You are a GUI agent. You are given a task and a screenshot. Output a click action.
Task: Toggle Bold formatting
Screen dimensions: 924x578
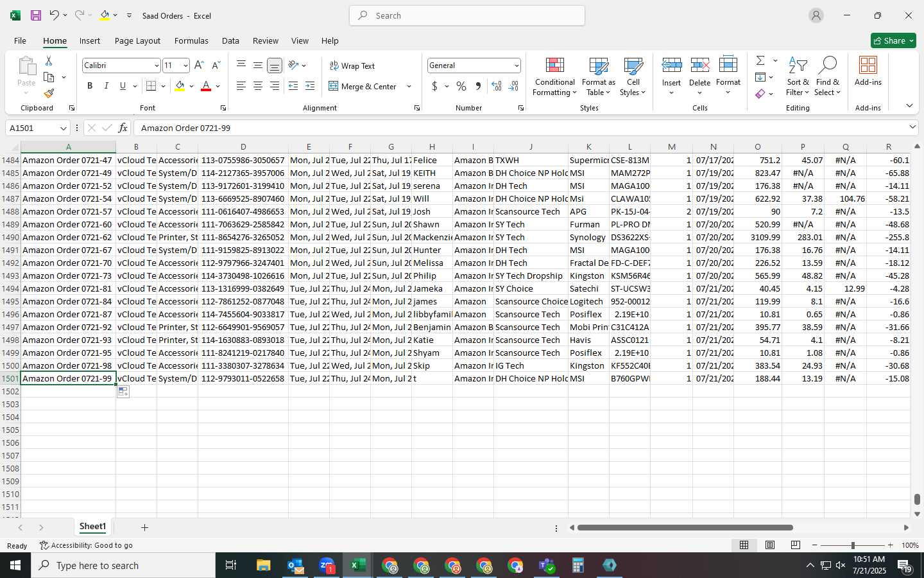pyautogui.click(x=90, y=86)
